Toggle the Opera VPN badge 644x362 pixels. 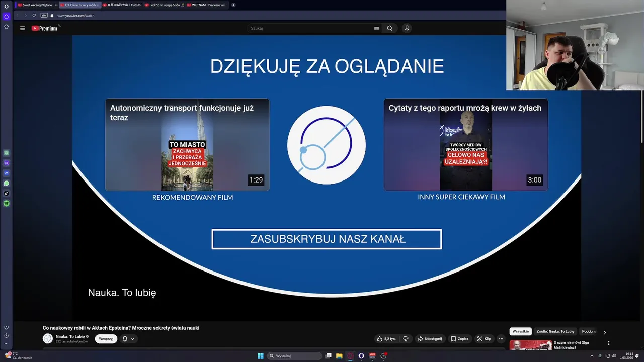pyautogui.click(x=44, y=15)
